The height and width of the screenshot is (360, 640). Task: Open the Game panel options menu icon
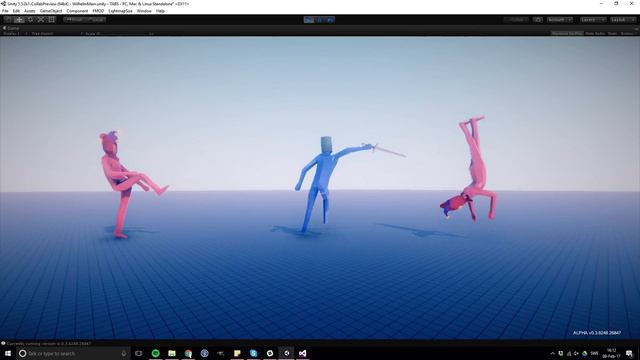[x=636, y=29]
